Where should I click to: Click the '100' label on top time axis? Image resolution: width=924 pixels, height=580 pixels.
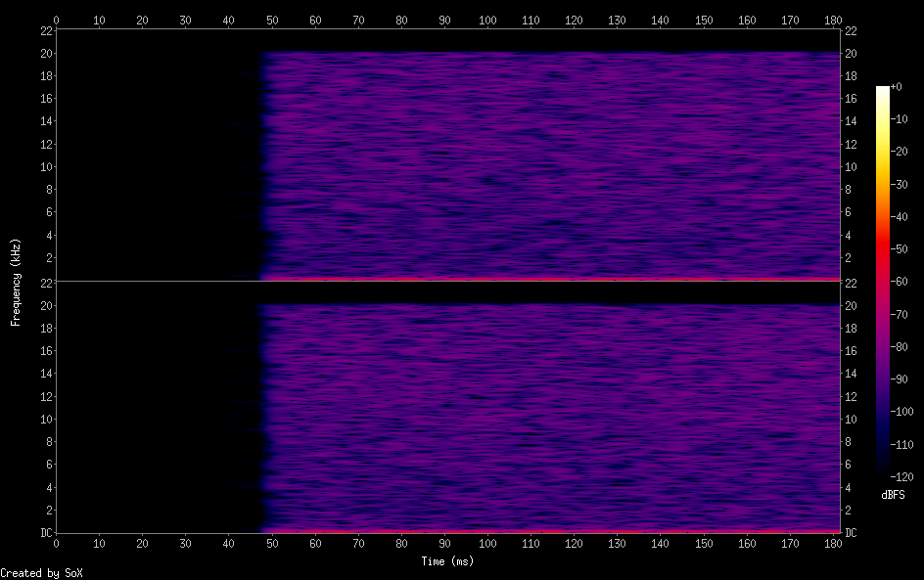click(487, 20)
